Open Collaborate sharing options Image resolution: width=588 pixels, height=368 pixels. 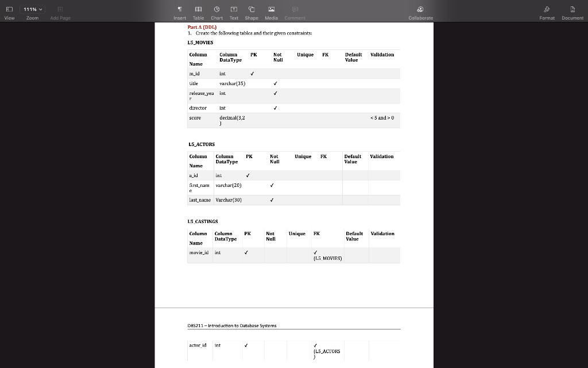tap(420, 10)
